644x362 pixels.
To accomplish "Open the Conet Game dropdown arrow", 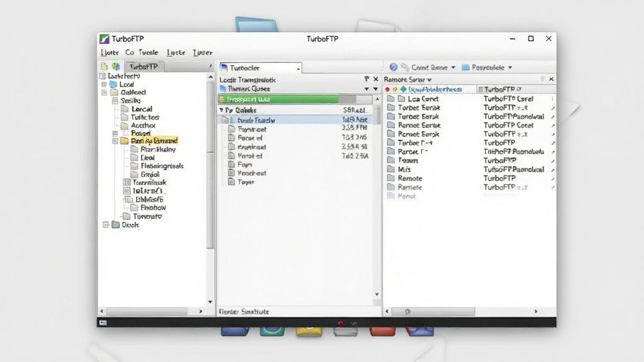I will point(453,67).
